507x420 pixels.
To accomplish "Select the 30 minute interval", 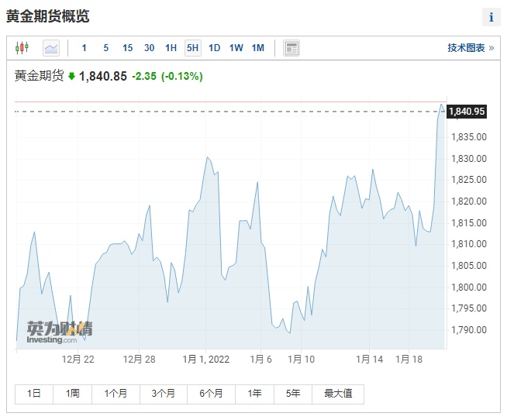I will 149,48.
